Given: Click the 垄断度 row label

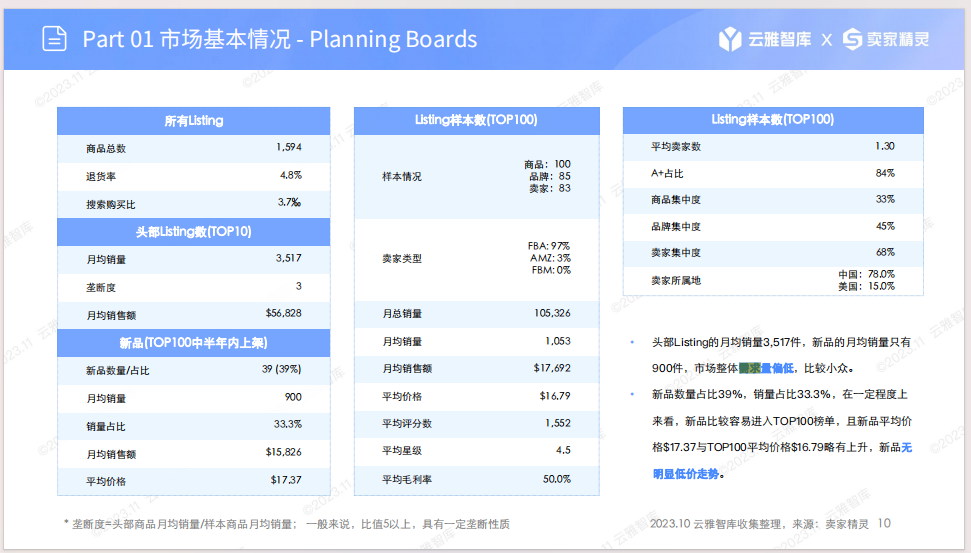Looking at the screenshot, I should (101, 287).
